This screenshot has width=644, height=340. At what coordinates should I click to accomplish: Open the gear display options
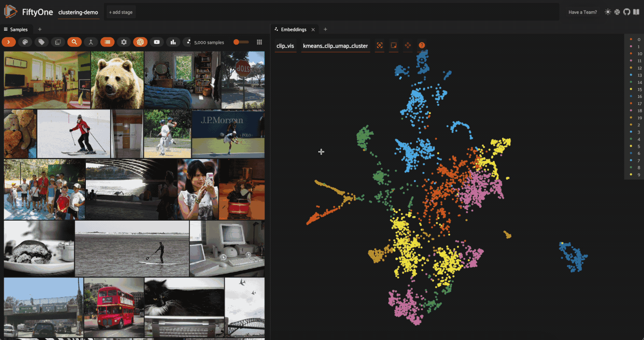point(124,42)
